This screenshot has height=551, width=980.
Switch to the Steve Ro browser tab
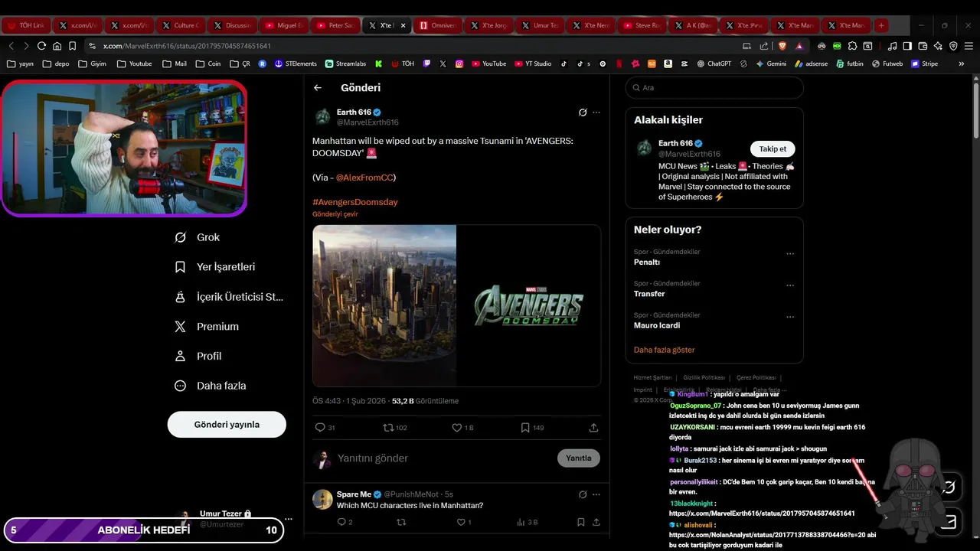(x=644, y=25)
